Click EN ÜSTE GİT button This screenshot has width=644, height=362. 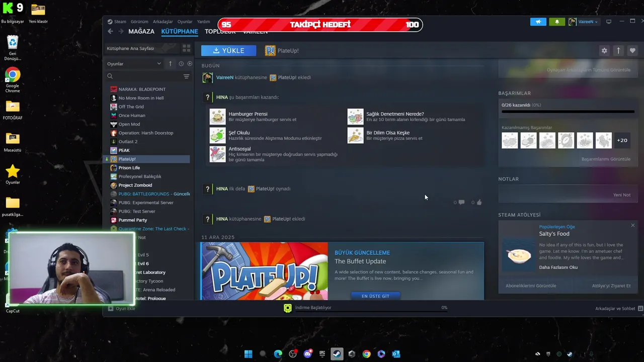375,296
